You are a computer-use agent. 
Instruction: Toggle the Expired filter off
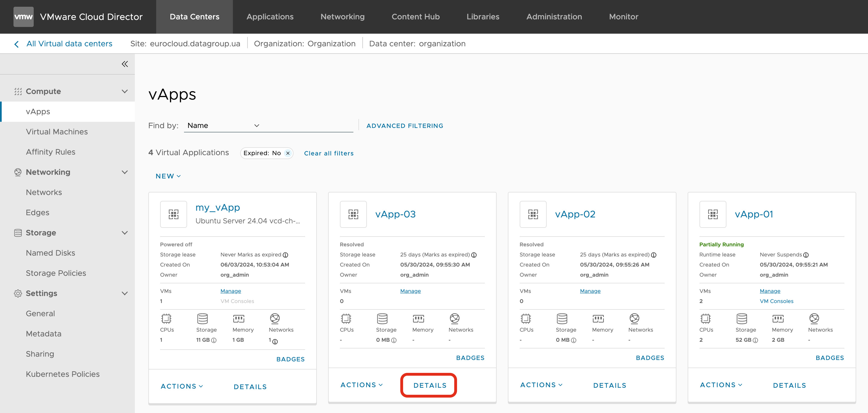pos(287,153)
